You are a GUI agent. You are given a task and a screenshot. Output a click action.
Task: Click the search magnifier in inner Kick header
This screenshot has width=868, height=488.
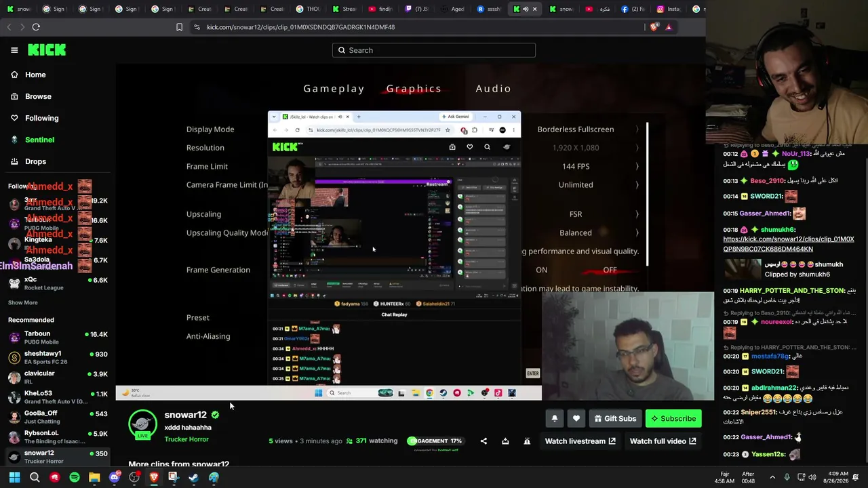point(487,147)
